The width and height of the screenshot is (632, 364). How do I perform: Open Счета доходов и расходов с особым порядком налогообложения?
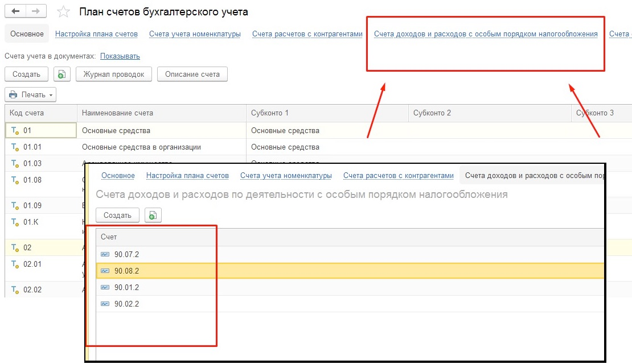486,34
